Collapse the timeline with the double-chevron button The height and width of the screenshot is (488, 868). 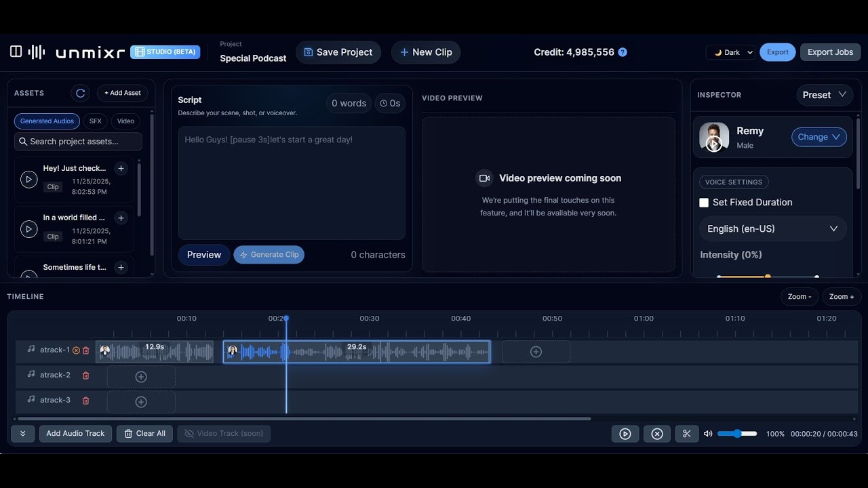point(22,434)
